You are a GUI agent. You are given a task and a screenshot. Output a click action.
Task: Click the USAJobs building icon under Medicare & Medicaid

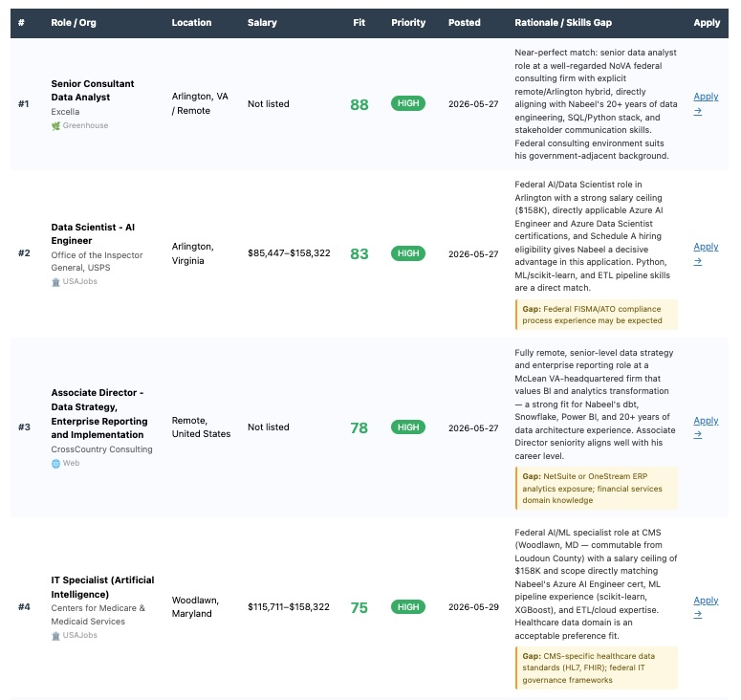click(x=55, y=636)
